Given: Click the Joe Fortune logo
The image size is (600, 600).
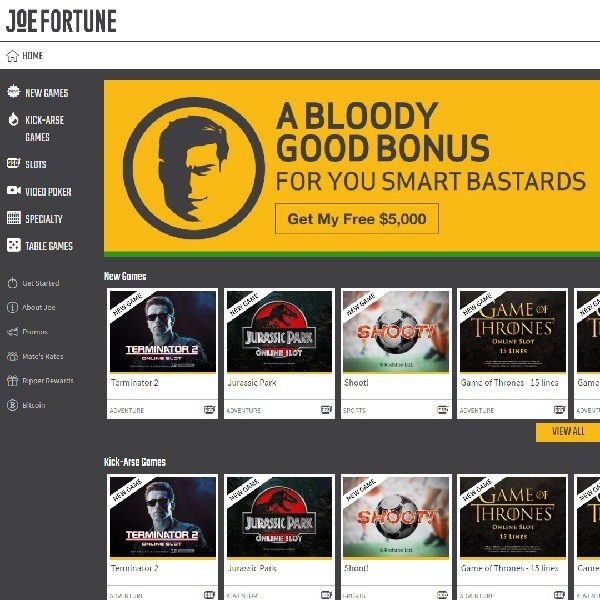Looking at the screenshot, I should (x=61, y=21).
